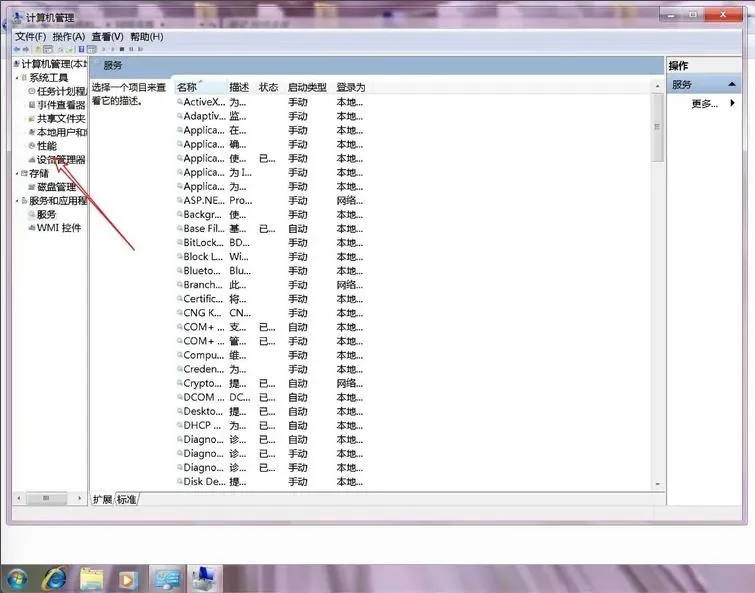Select the DCOM ... service row
This screenshot has width=755, height=593.
[270, 397]
